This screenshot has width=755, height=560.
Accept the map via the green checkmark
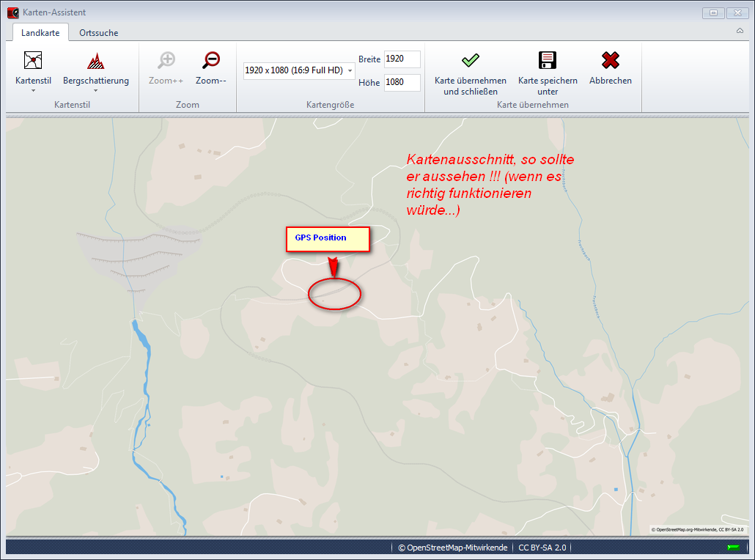point(470,61)
